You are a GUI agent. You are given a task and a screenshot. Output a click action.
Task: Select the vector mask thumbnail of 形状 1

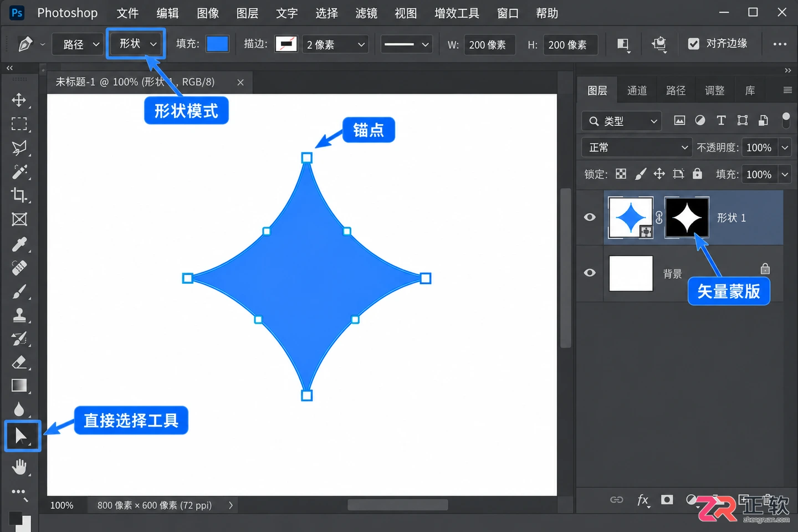687,218
